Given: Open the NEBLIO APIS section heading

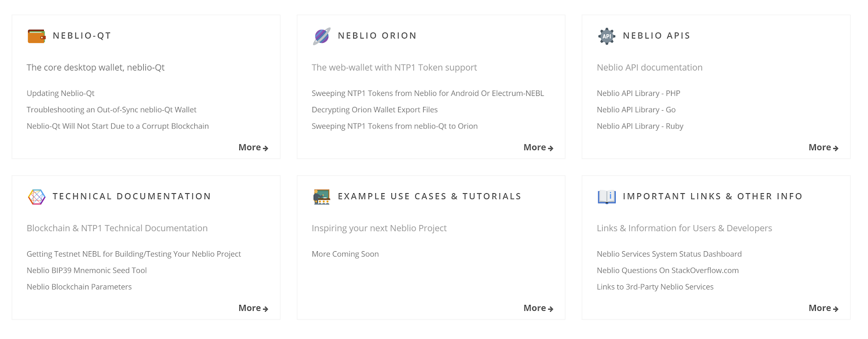Looking at the screenshot, I should (656, 36).
